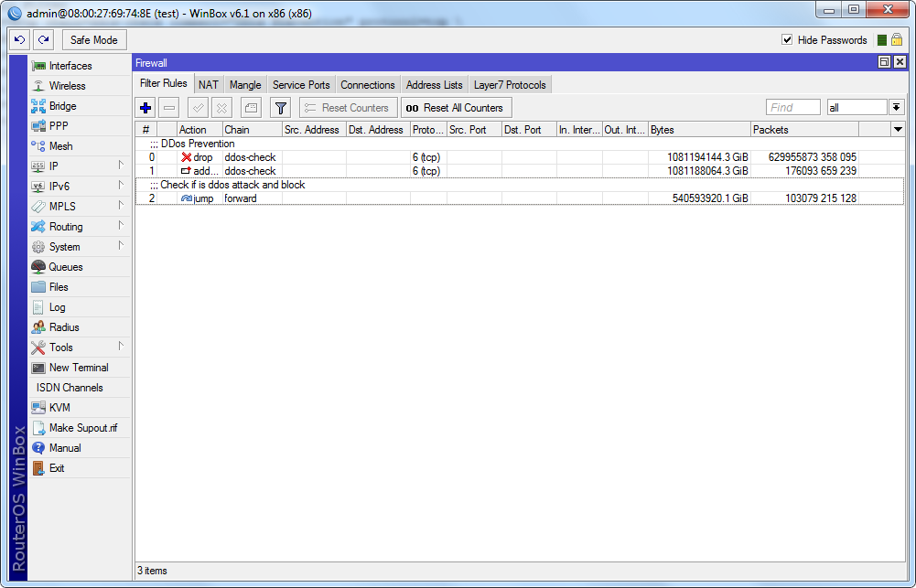Open the Service Ports tab

[301, 85]
